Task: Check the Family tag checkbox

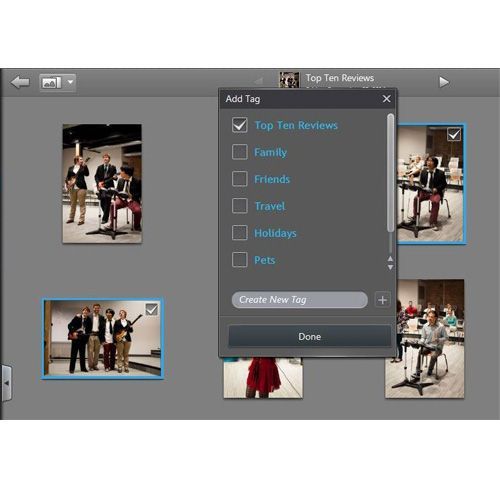Action: [x=240, y=152]
